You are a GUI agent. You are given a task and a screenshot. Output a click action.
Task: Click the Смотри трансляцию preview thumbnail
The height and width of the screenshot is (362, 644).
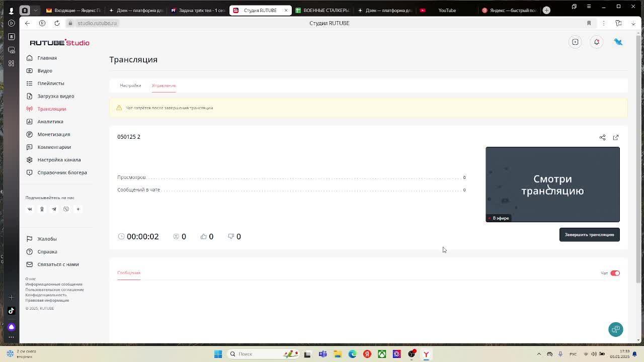pyautogui.click(x=552, y=185)
